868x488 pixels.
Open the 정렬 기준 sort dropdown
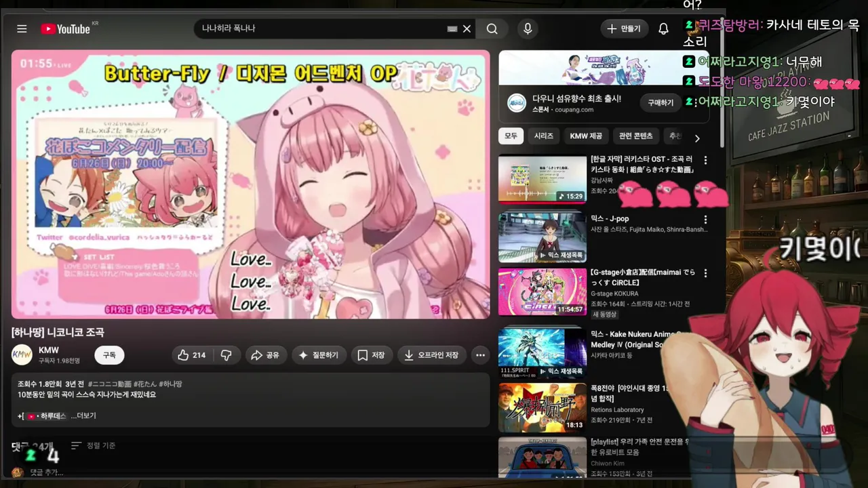pos(94,445)
